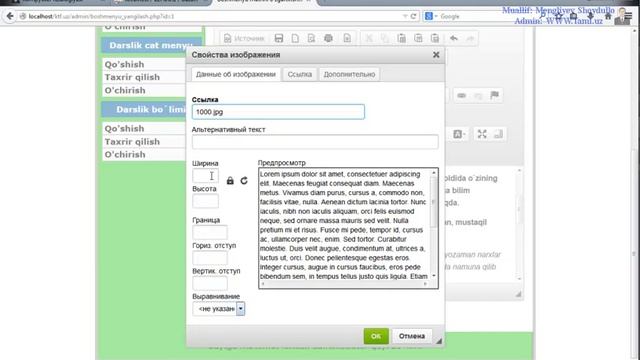The width and height of the screenshot is (640, 360).
Task: Click the Preview icon in editor toolbar
Action: point(311,38)
